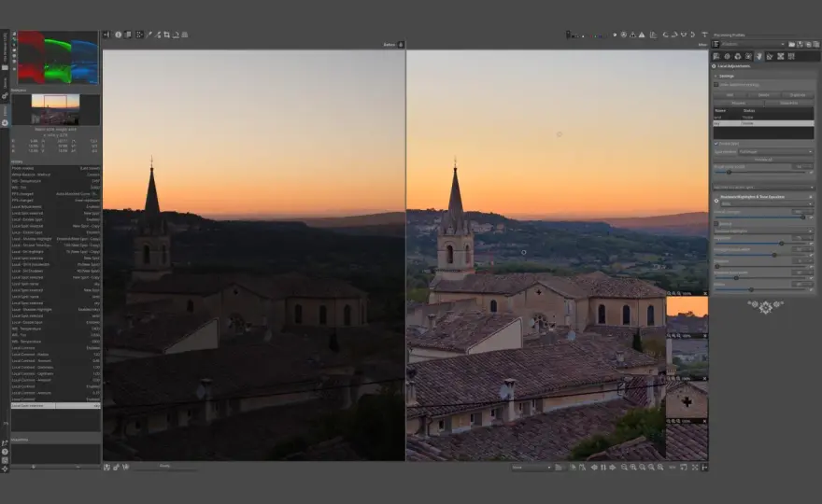Adjust the Highlights slider handle

[x=781, y=244]
